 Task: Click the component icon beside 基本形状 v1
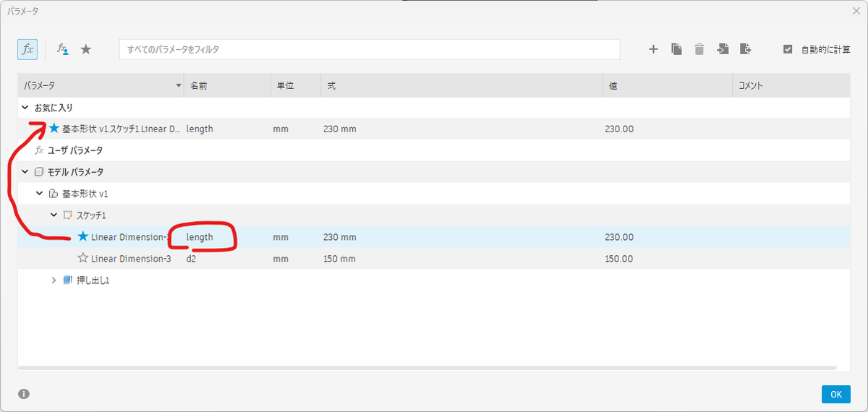point(53,194)
